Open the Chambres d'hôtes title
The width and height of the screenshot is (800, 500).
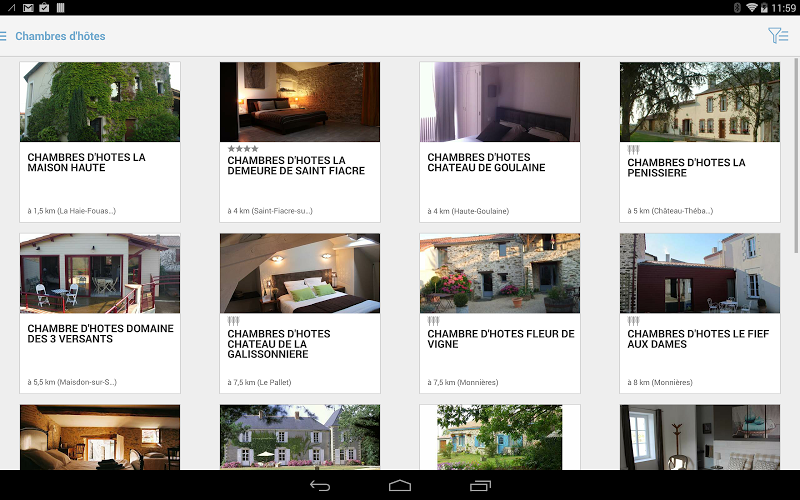tap(60, 36)
